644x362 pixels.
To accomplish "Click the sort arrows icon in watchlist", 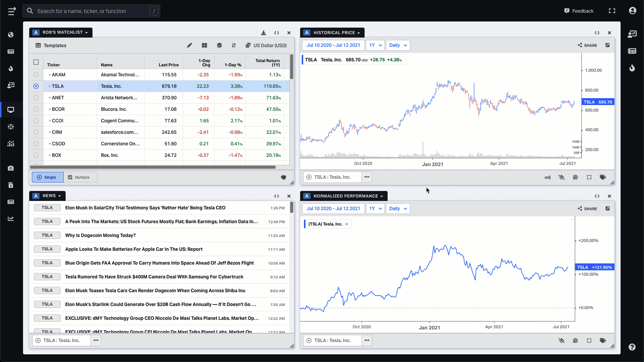I will (x=234, y=45).
